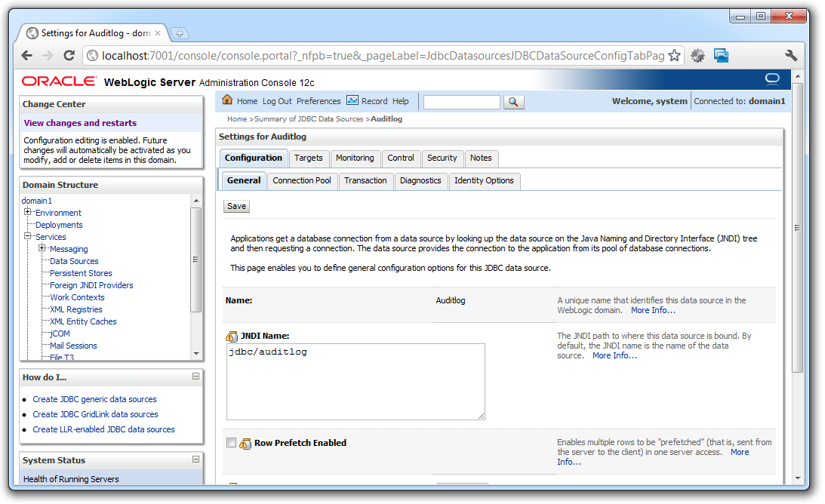Switch to the Connection Pool tab
Viewport: 825px width, 504px height.
point(302,180)
